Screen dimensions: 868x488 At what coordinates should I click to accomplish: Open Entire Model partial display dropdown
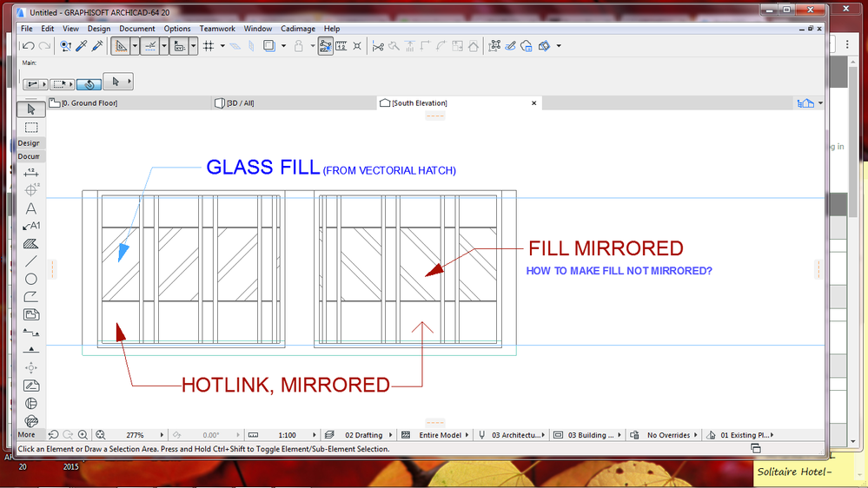pyautogui.click(x=467, y=435)
